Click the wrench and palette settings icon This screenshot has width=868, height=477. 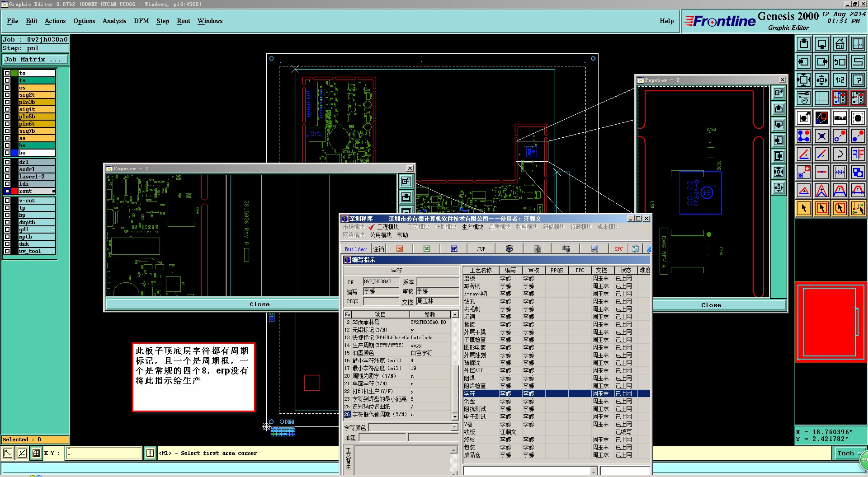coord(803,98)
